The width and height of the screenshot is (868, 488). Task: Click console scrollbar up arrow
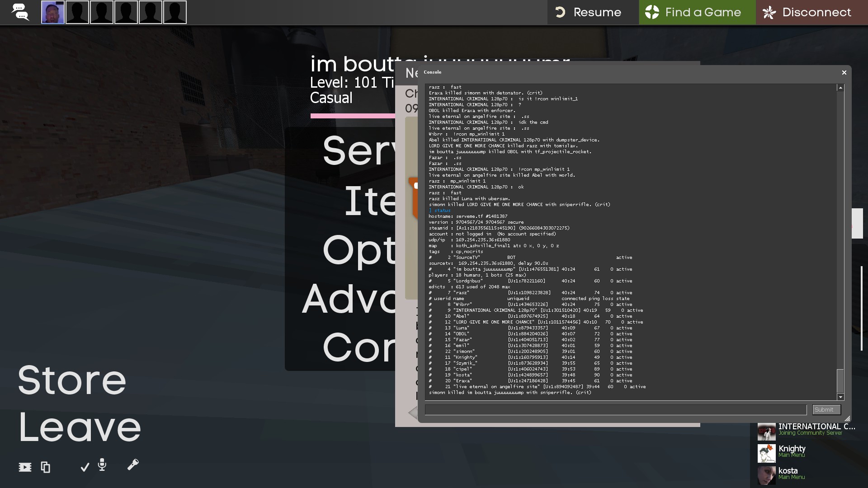[x=840, y=88]
